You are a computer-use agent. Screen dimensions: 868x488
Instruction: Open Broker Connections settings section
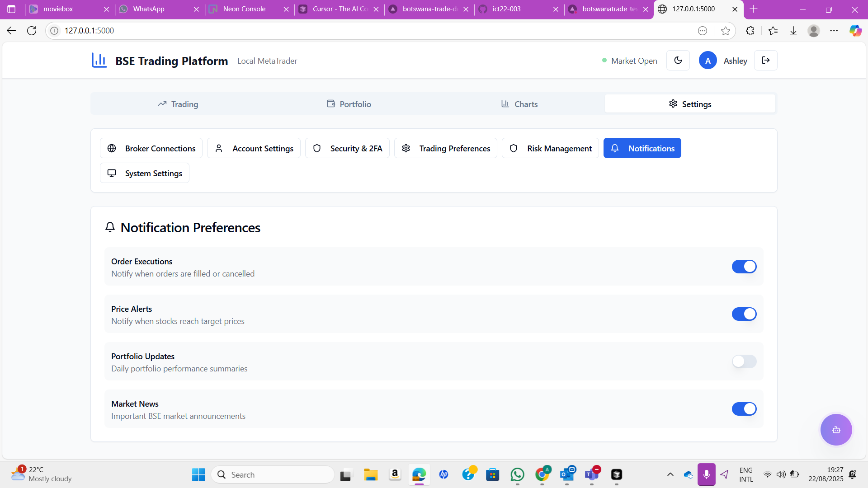(151, 148)
